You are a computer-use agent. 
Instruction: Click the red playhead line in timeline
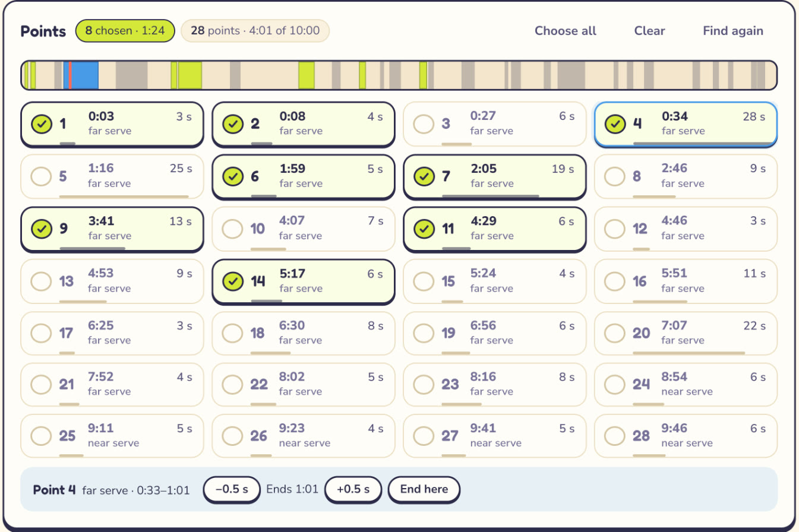pos(70,75)
